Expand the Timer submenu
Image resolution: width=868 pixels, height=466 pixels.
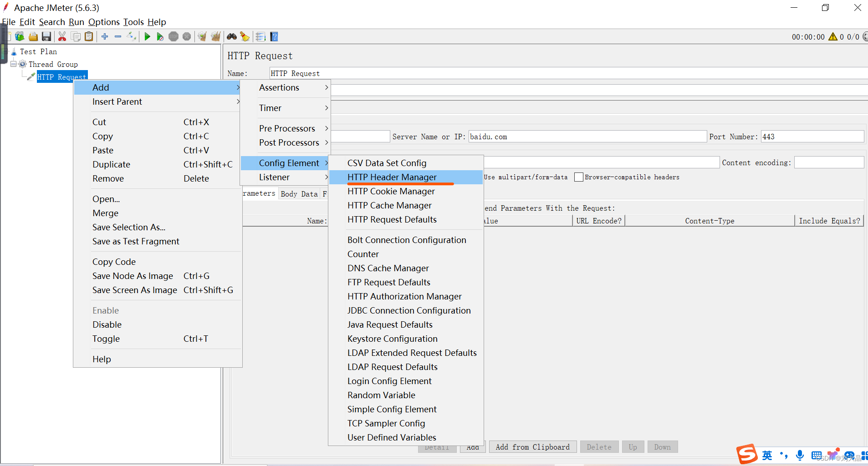click(285, 108)
